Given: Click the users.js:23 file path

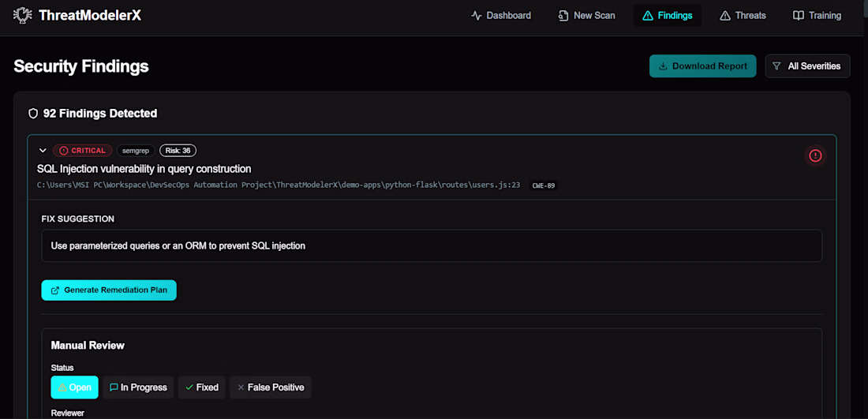Looking at the screenshot, I should (279, 185).
